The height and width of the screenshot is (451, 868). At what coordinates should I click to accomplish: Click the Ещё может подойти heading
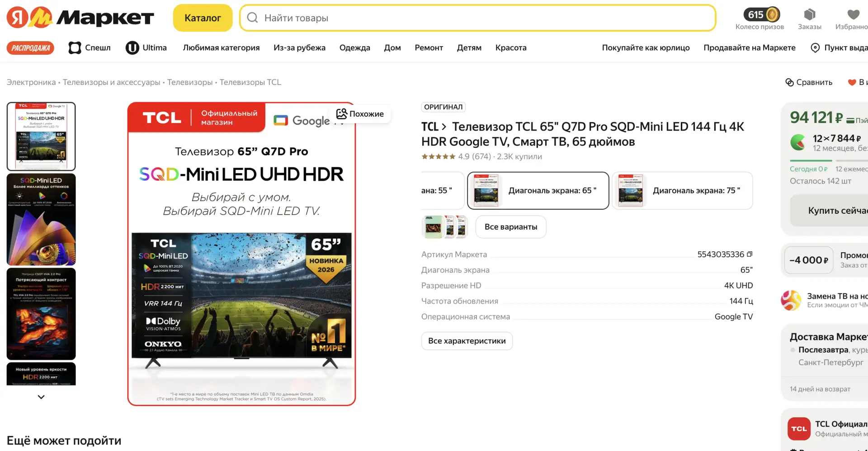tap(64, 441)
